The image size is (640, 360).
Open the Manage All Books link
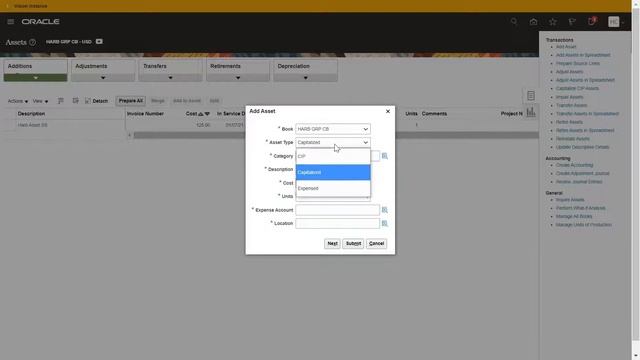(x=574, y=216)
